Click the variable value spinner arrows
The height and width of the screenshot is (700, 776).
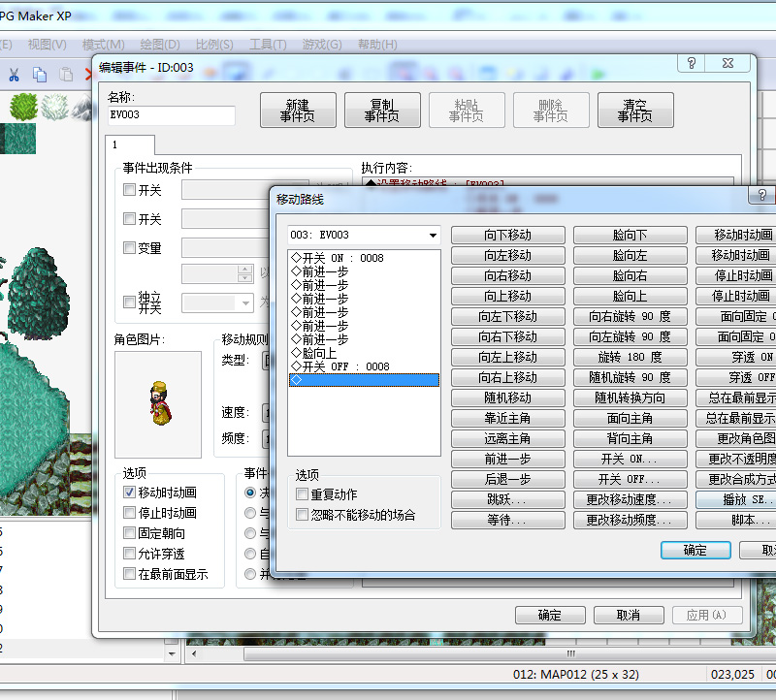point(245,273)
